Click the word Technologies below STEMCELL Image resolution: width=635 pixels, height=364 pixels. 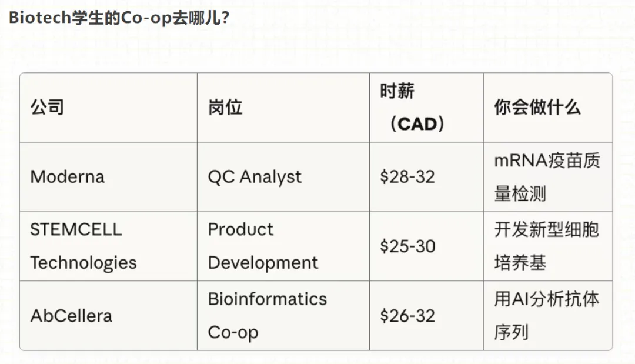point(83,263)
